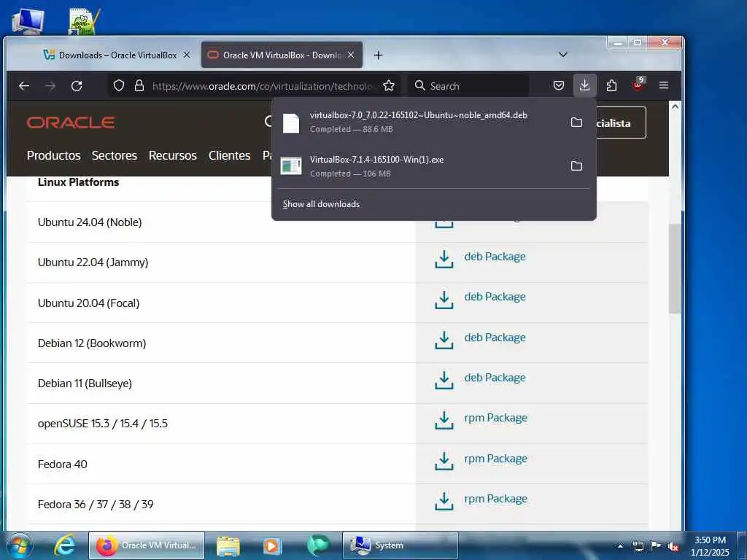This screenshot has width=747, height=560.
Task: Switch to Downloads – Oracle VirtualBox tab
Action: coord(117,55)
